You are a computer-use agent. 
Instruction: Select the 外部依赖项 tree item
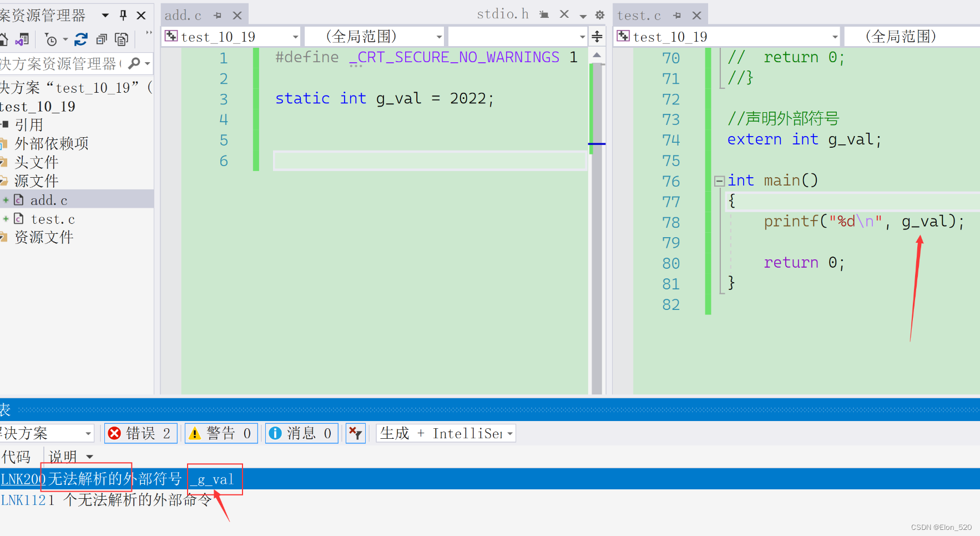[x=52, y=144]
